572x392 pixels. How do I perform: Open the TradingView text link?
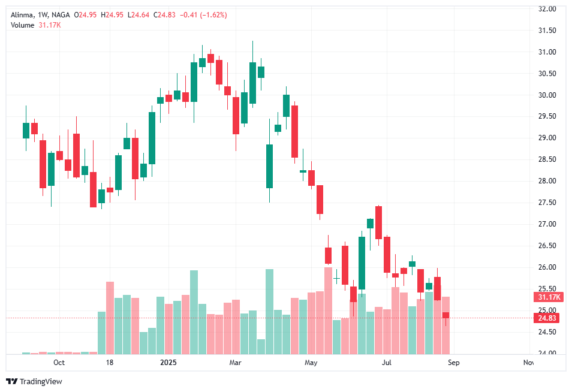click(x=41, y=381)
